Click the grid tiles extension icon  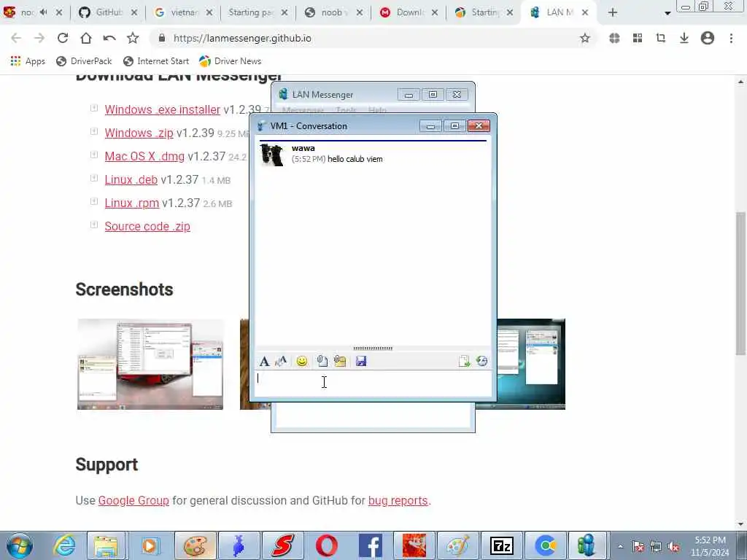[x=638, y=38]
